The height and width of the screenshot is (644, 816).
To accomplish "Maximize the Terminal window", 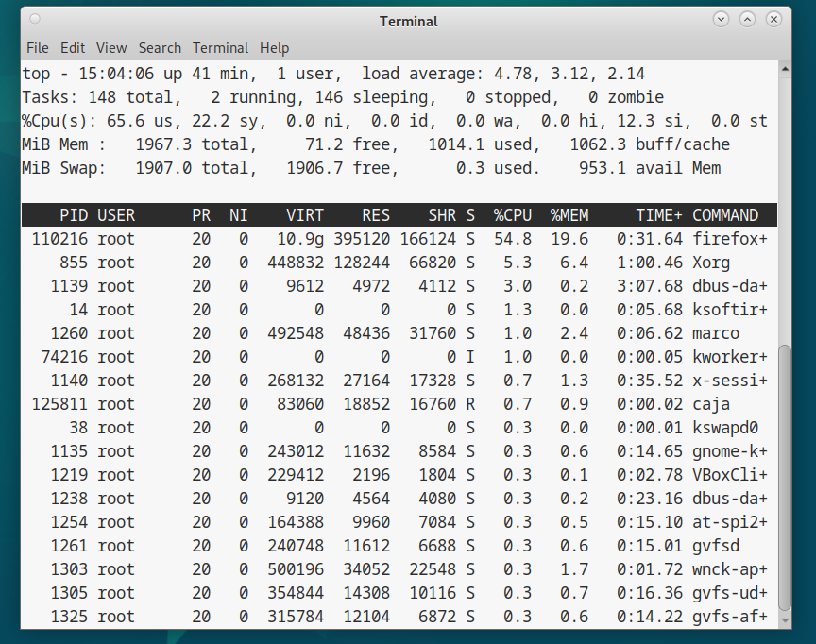I will click(x=748, y=19).
